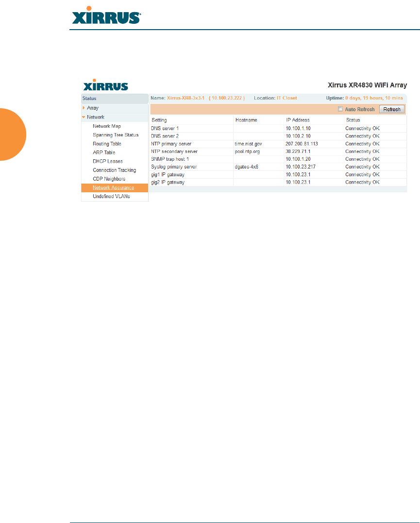The width and height of the screenshot is (420, 523).
Task: Open Connection Tracking page
Action: (x=115, y=170)
